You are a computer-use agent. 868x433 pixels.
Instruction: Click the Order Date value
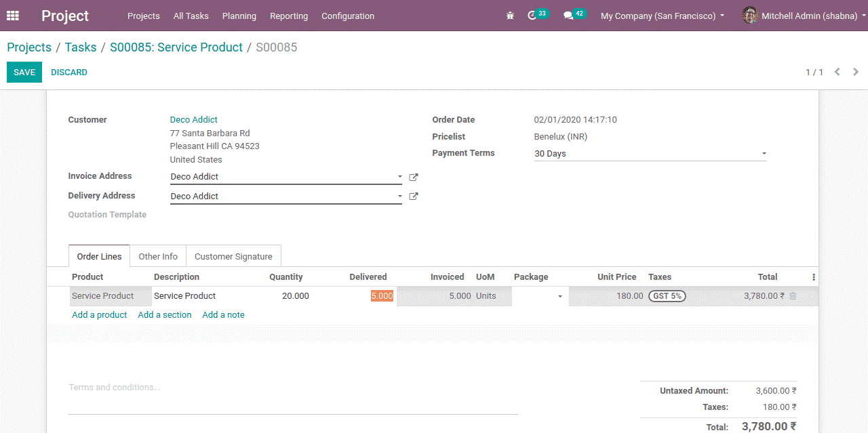(576, 120)
